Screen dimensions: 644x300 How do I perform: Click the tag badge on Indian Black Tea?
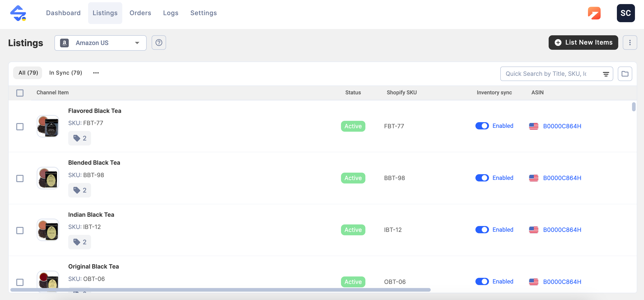tap(80, 242)
